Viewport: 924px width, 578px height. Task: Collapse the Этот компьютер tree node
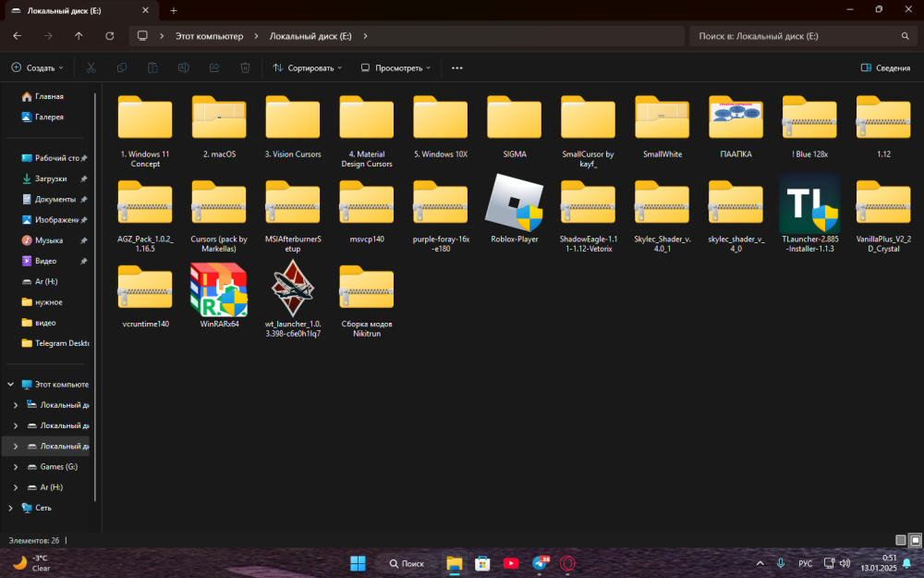tap(10, 385)
